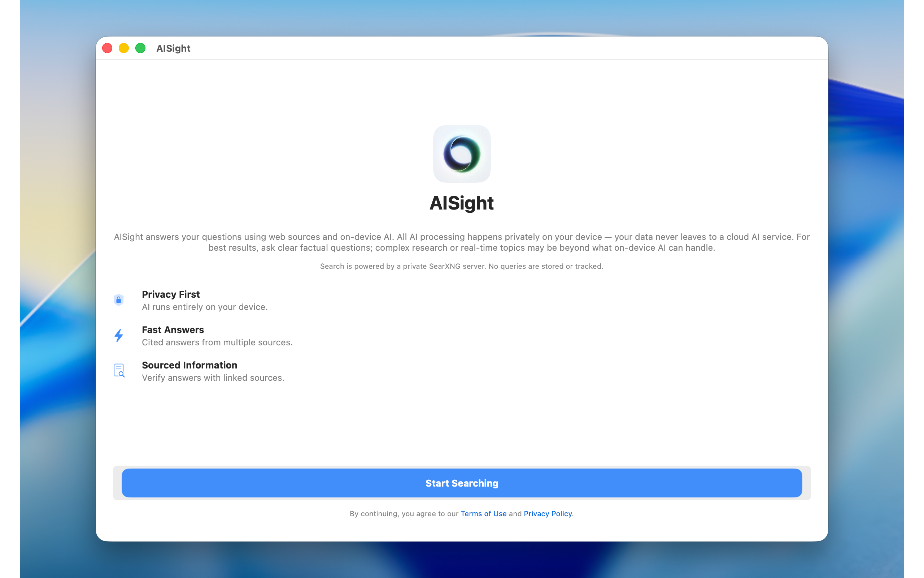Viewport: 924px width, 578px height.
Task: Click 'Verify answers with linked sources.' text
Action: [x=213, y=378]
